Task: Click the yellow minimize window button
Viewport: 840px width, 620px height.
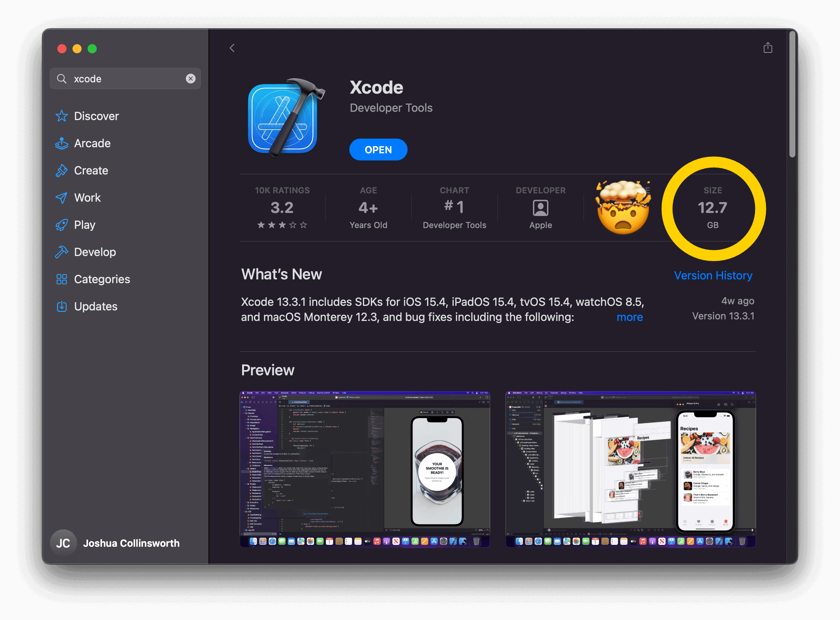Action: tap(77, 49)
